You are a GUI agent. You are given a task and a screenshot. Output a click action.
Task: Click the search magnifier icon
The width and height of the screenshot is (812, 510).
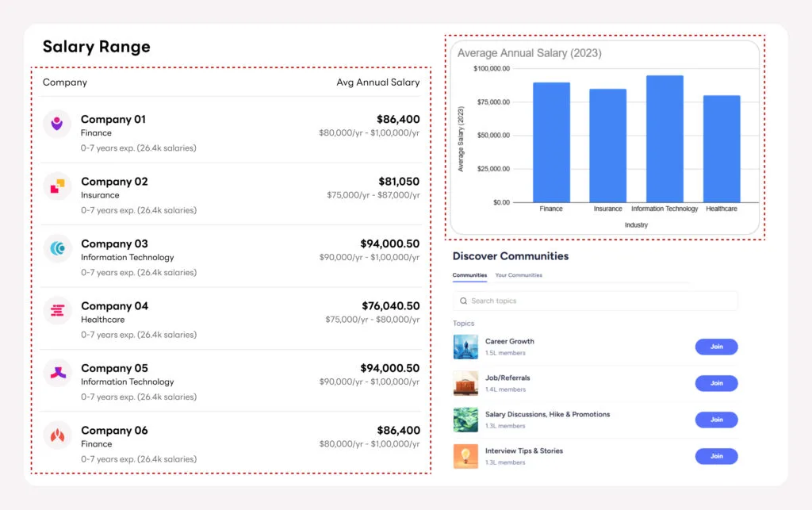click(x=463, y=301)
